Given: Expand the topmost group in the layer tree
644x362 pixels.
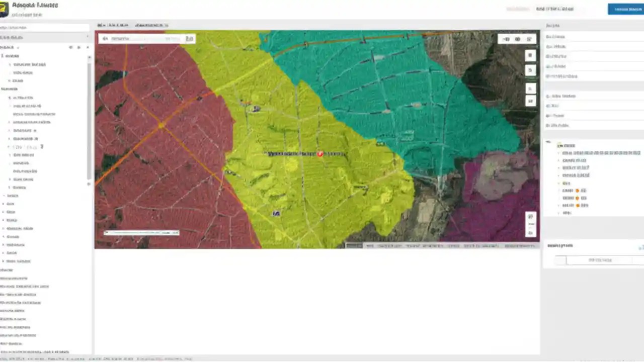Looking at the screenshot, I should click(4, 56).
